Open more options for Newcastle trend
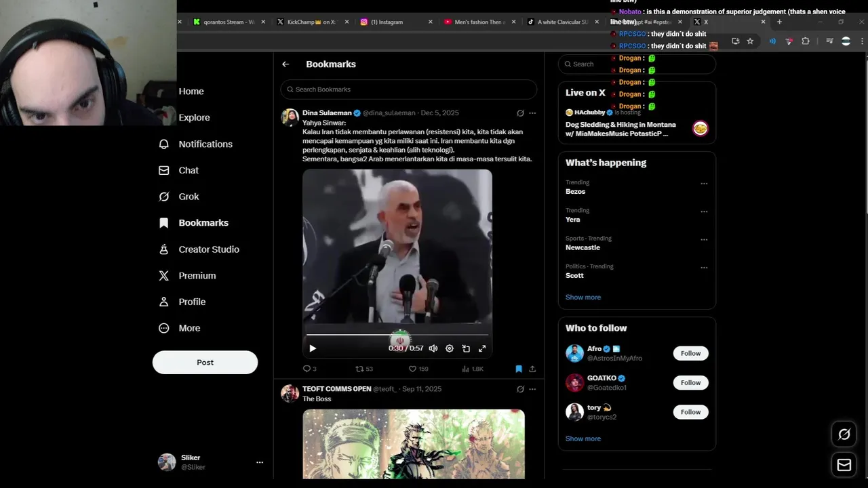Screen dimensions: 868x488 704,239
